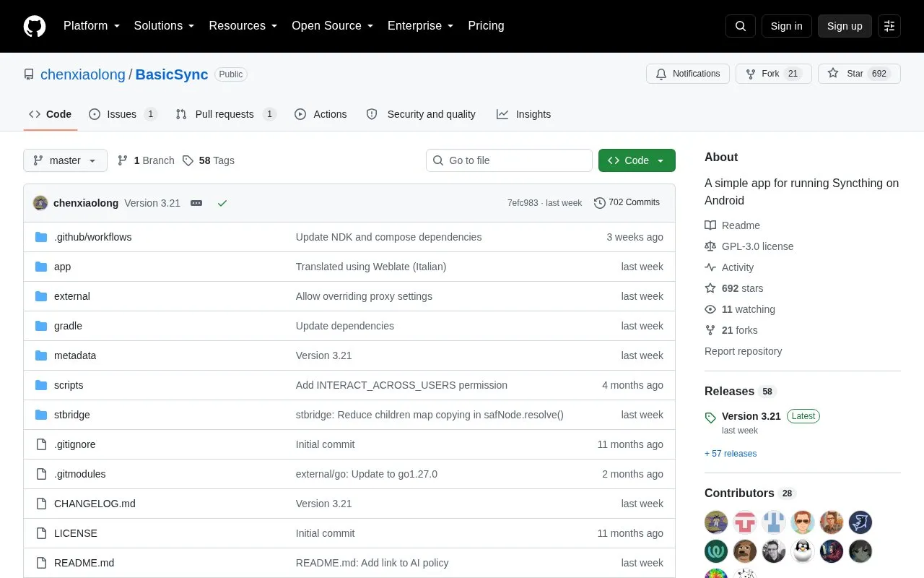This screenshot has width=924, height=578.
Task: Switch to the Pull requests tab
Action: click(x=226, y=114)
